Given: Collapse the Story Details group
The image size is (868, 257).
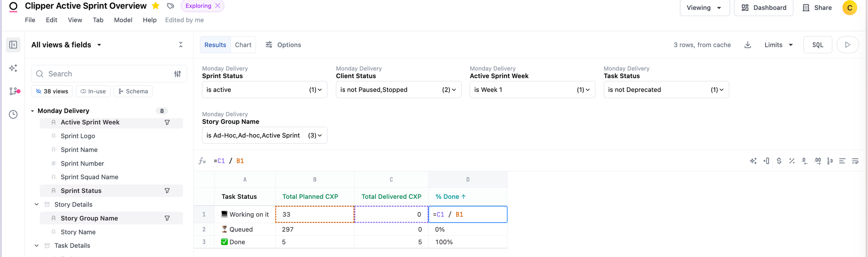Looking at the screenshot, I should click(x=37, y=204).
